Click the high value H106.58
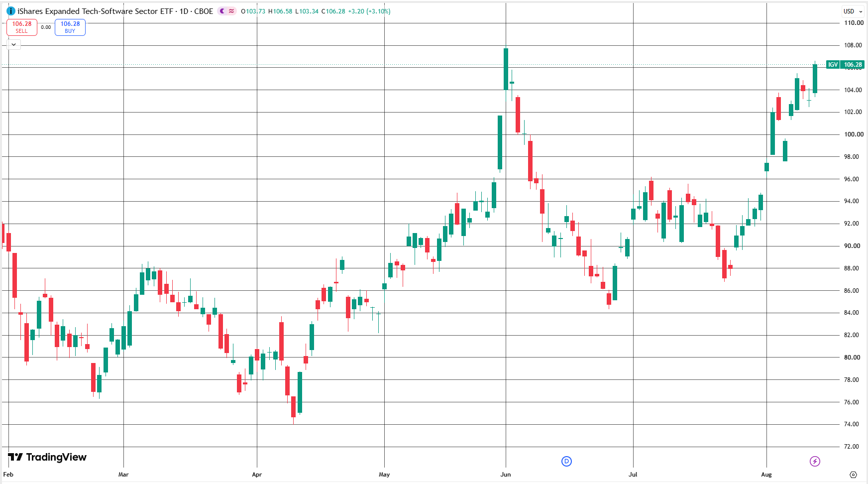The height and width of the screenshot is (484, 868). coord(280,11)
